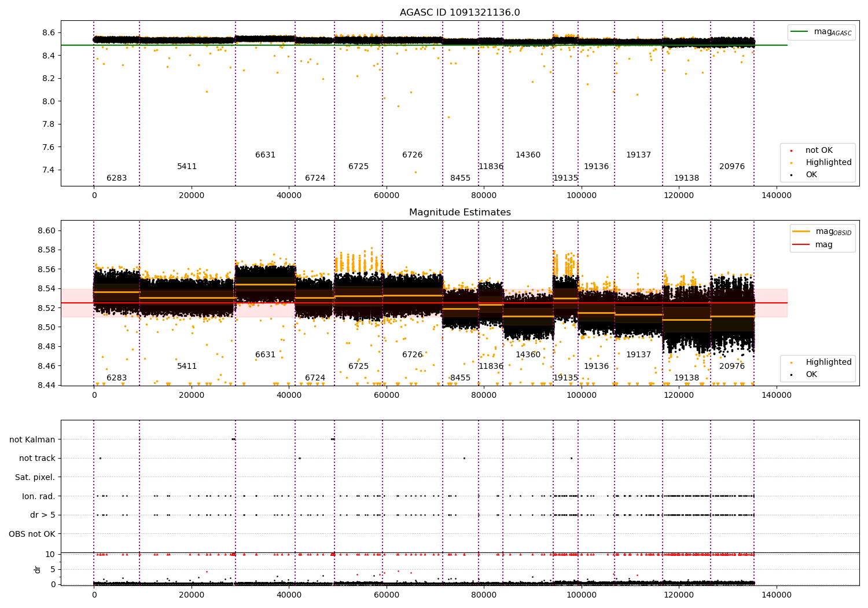This screenshot has width=868, height=608.
Task: Click obsid label 5411 in top plot
Action: click(187, 167)
